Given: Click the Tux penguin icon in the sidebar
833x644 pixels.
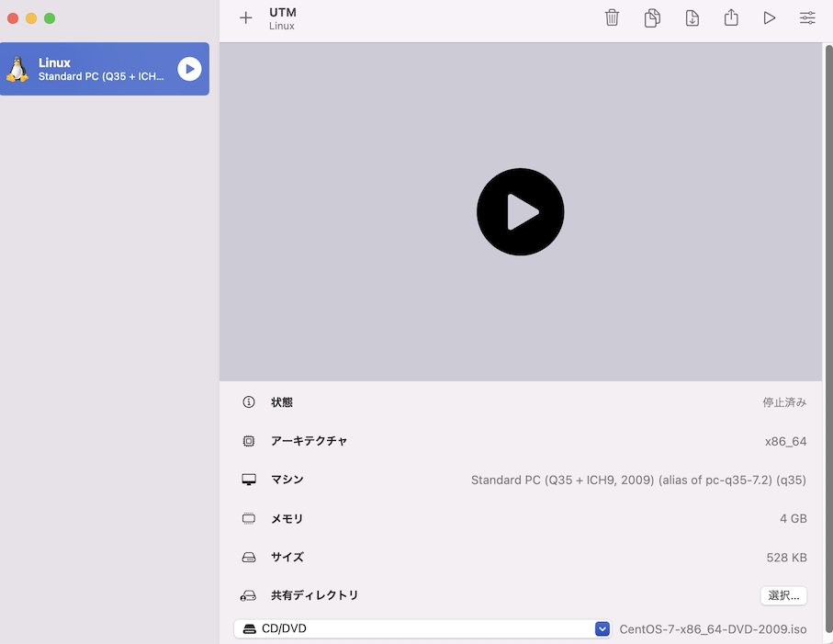Looking at the screenshot, I should click(17, 69).
